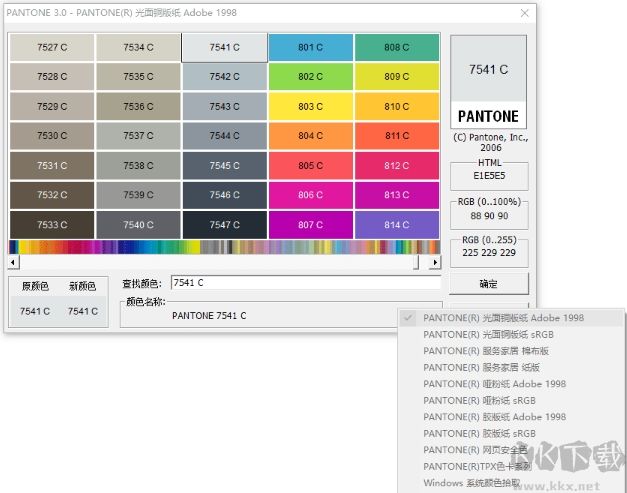Image resolution: width=627 pixels, height=493 pixels.
Task: Open the 网页安全色 web-safe palette
Action: [x=474, y=450]
